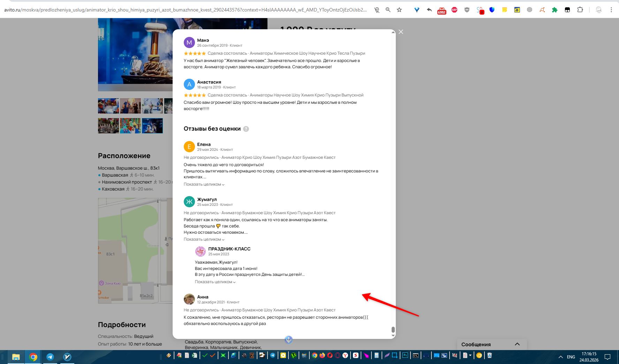The image size is (619, 364).
Task: Expand Жумагул's full review text
Action: 204,239
